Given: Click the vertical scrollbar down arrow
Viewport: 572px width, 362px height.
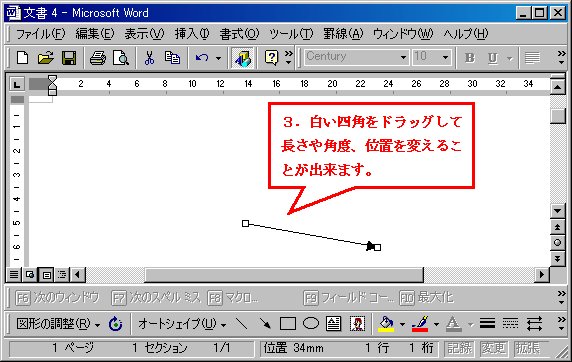Looking at the screenshot, I should tap(557, 211).
